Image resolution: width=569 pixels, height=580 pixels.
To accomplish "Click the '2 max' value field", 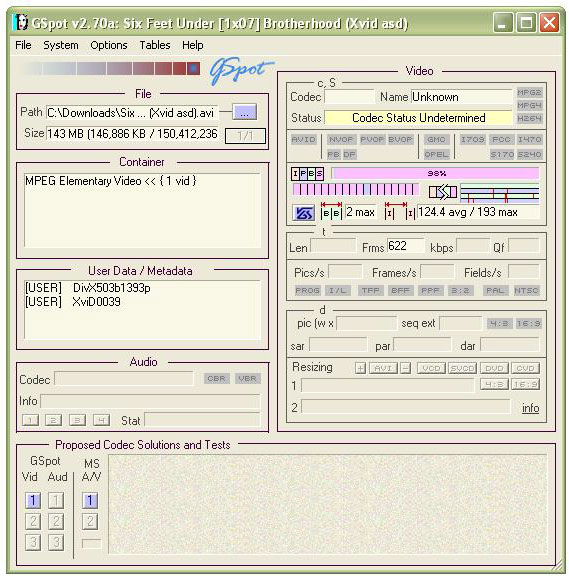I will [x=361, y=212].
